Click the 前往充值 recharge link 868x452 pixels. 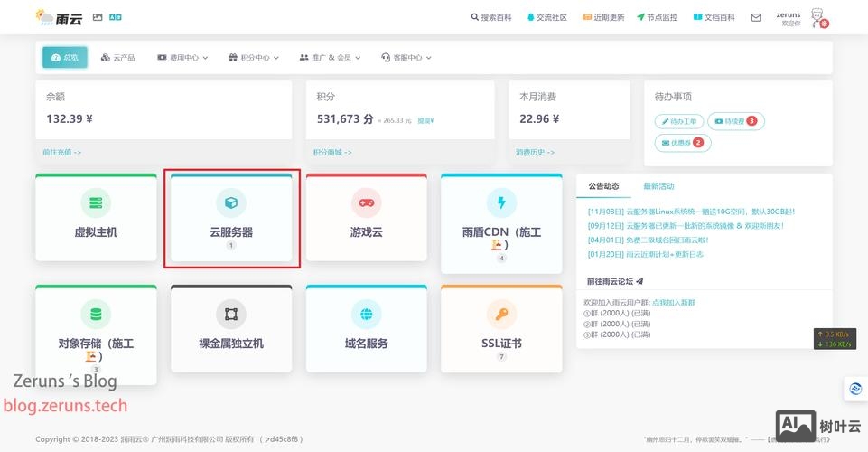62,153
